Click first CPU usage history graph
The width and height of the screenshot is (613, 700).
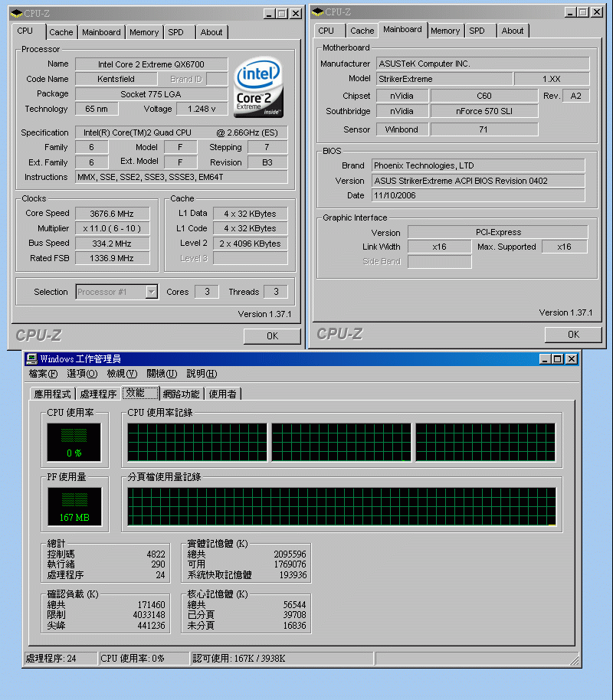(x=197, y=443)
